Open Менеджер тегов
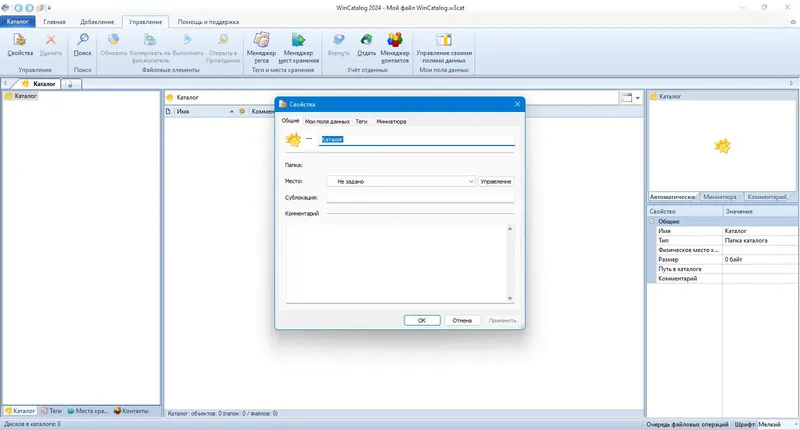 [261, 47]
